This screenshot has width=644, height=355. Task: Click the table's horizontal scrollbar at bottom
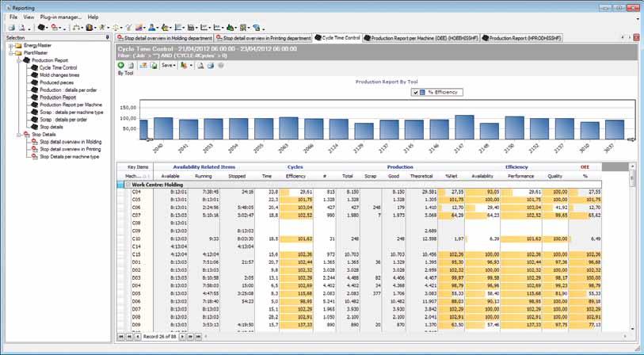pos(415,337)
